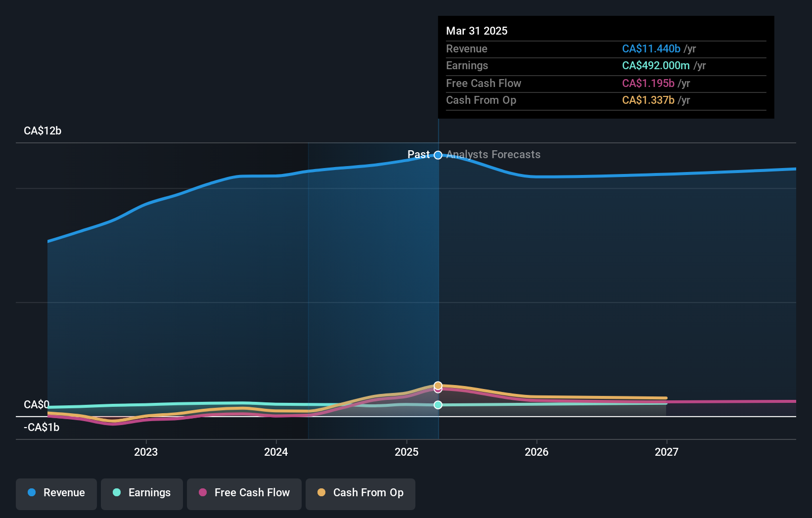Click the 2026 x-axis label
The image size is (812, 518).
pyautogui.click(x=537, y=452)
